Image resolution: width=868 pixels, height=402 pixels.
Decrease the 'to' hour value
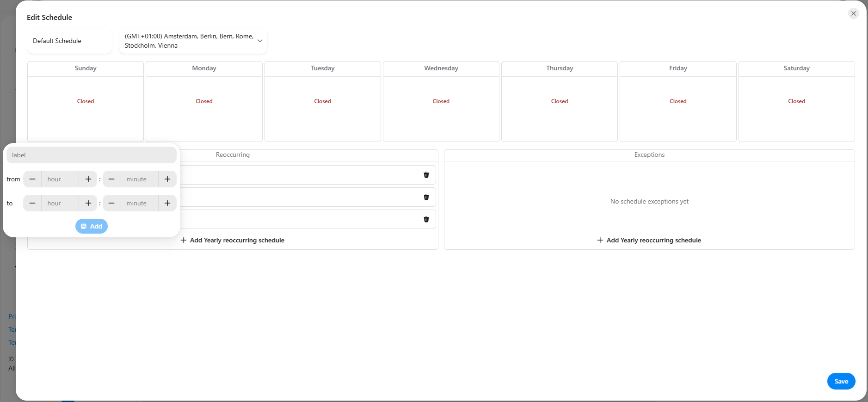(32, 203)
